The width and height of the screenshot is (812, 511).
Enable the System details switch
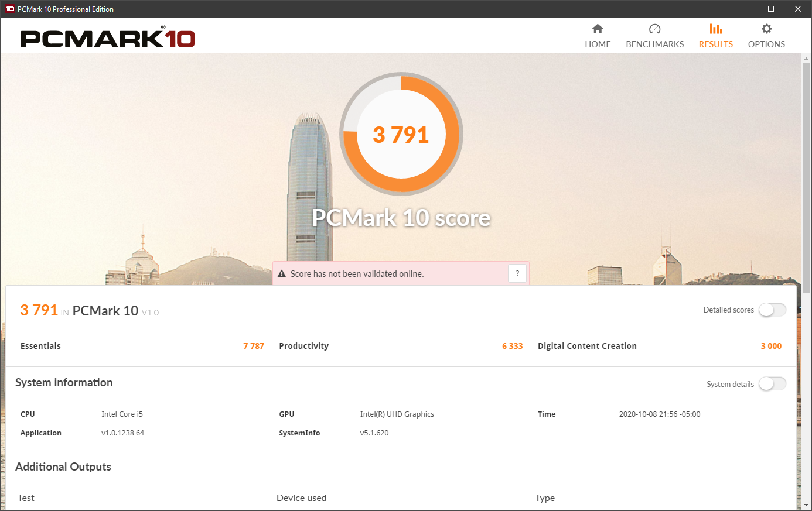pos(772,384)
